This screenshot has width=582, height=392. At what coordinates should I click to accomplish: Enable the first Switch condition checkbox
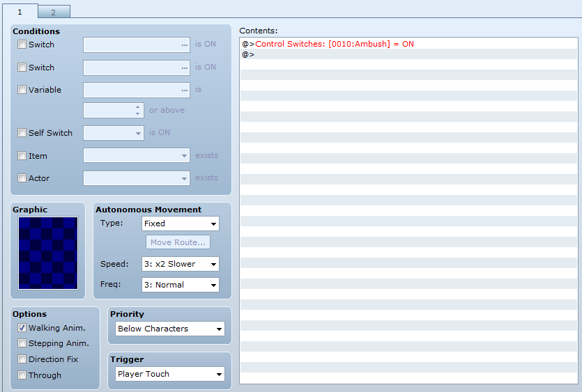click(x=22, y=45)
